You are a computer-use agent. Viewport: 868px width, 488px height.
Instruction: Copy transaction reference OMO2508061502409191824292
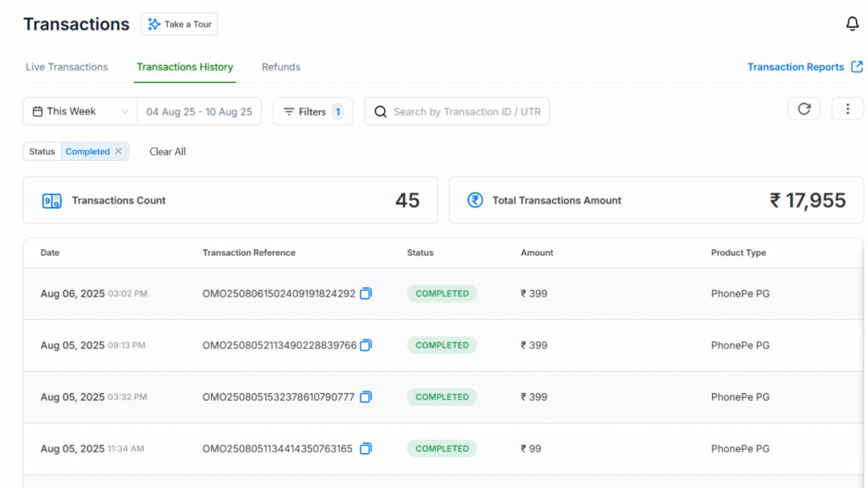point(365,294)
